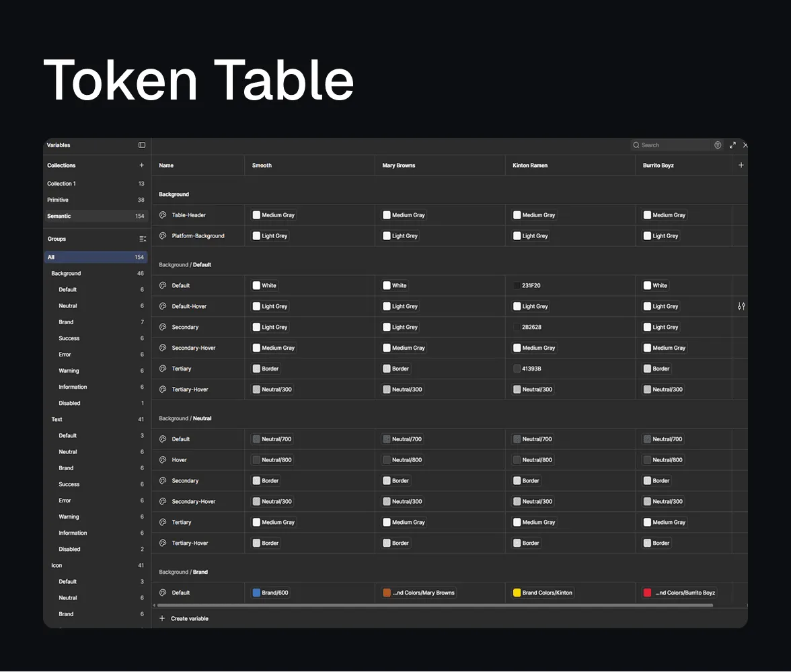Add a new collection with plus icon
Viewport: 791px width, 672px height.
coord(141,165)
